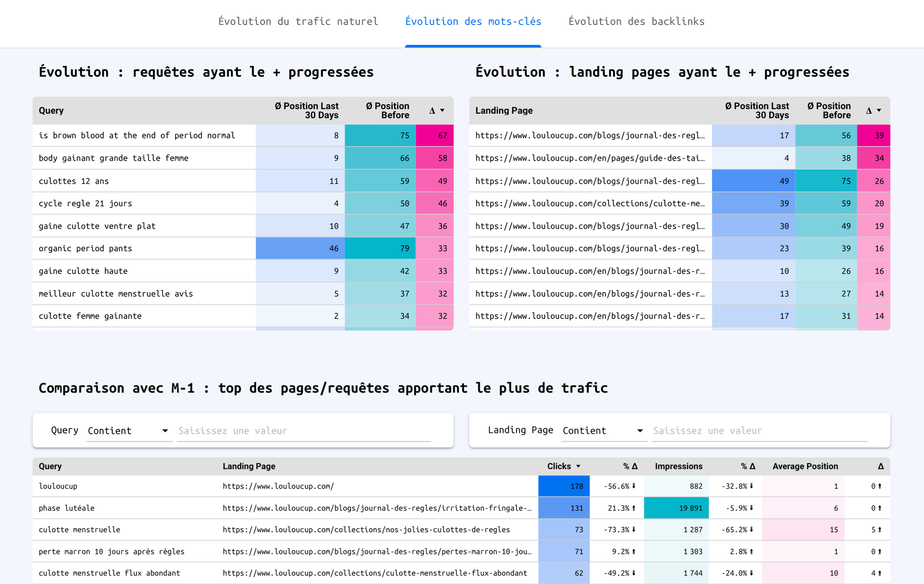Screen dimensions: 924x584
Task: Click the up arrow next to 9.2% delta
Action: tap(633, 551)
